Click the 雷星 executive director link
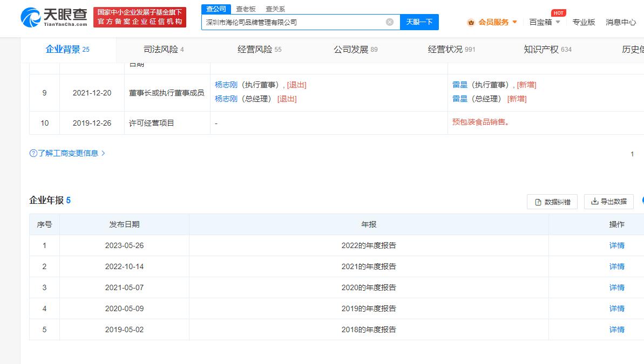This screenshot has width=644, height=364. click(x=460, y=85)
